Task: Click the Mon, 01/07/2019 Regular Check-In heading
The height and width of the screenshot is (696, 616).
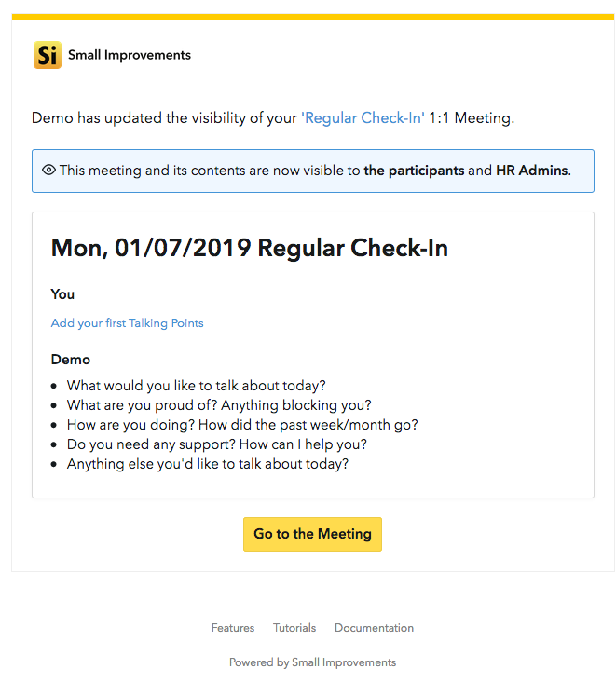Action: (249, 248)
